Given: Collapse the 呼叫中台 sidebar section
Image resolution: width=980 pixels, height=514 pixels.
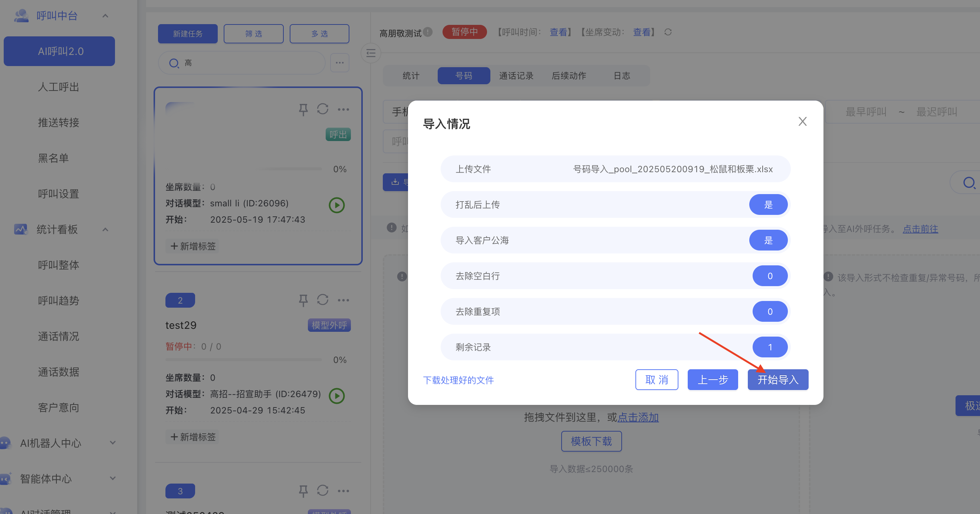Looking at the screenshot, I should pos(105,16).
